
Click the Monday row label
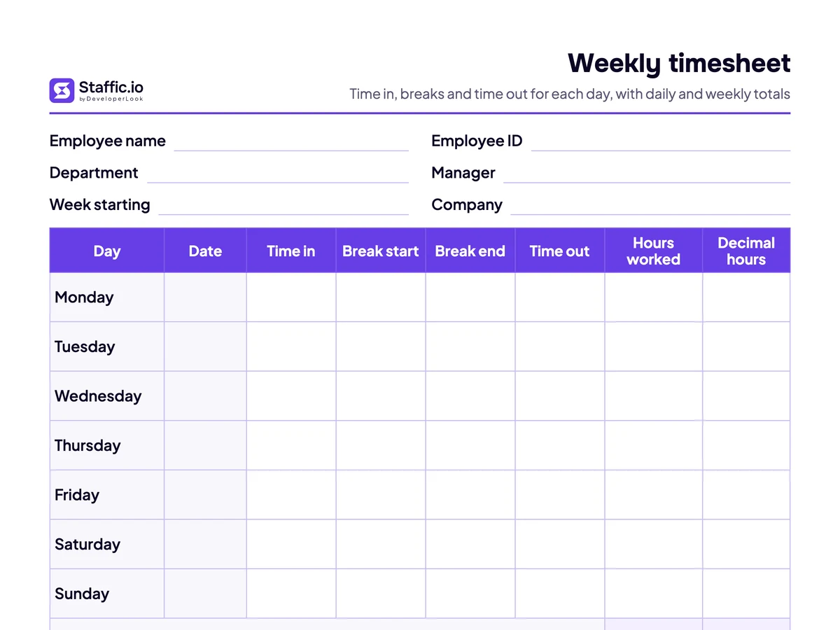(84, 297)
